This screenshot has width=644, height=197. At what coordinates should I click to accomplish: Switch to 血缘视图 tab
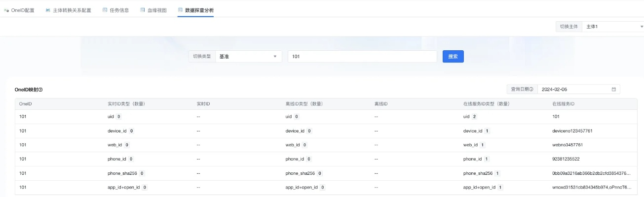coord(153,10)
